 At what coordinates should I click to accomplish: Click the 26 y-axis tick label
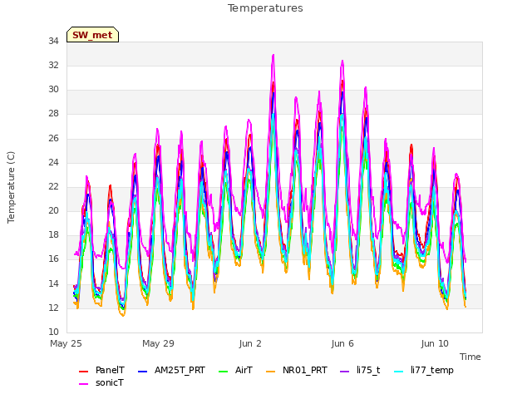pos(53,138)
